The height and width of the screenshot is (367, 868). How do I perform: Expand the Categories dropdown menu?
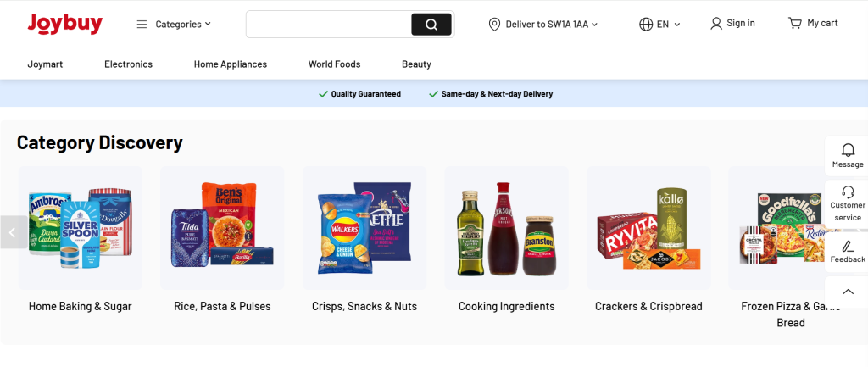(174, 24)
